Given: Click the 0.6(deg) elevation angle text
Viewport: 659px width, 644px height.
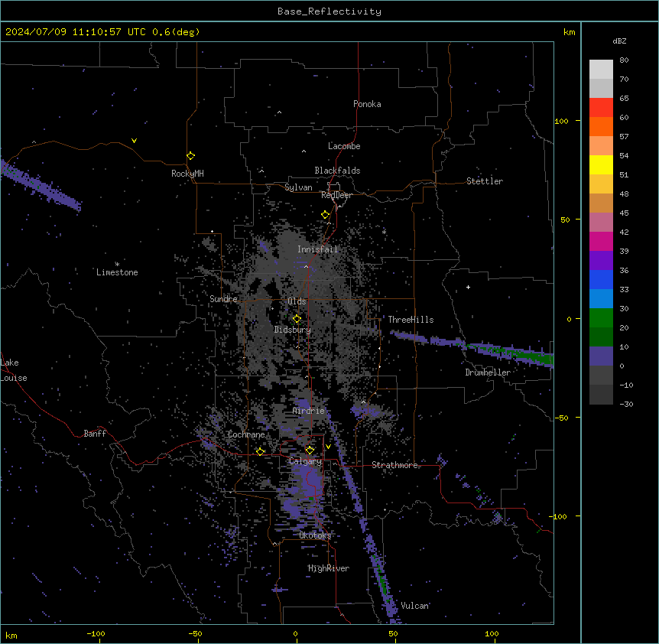Looking at the screenshot, I should click(176, 32).
